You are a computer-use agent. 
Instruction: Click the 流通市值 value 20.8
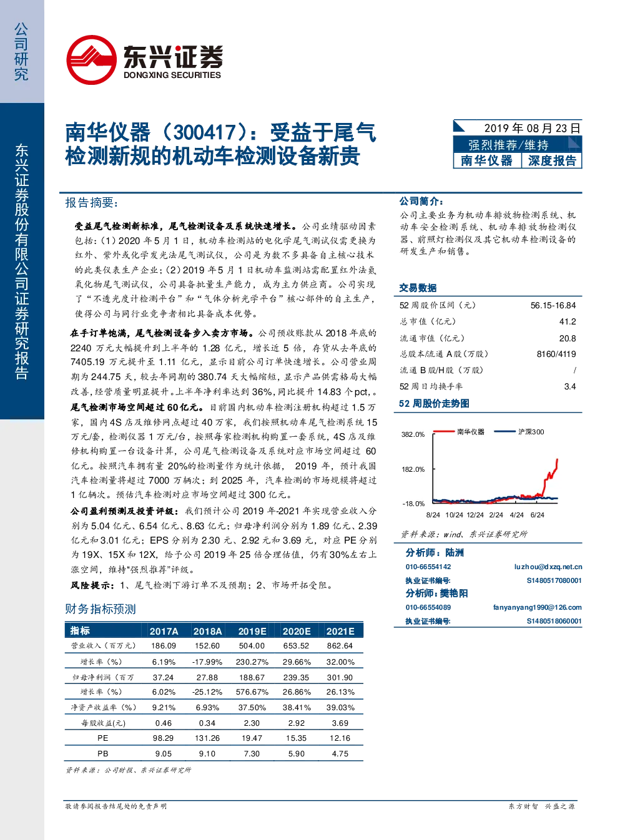click(x=568, y=338)
